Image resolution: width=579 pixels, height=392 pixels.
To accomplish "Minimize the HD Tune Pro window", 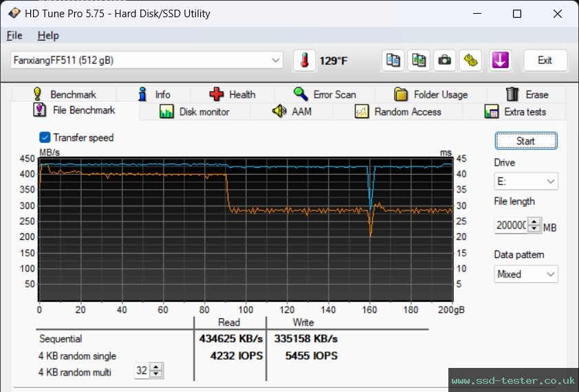I will [477, 14].
